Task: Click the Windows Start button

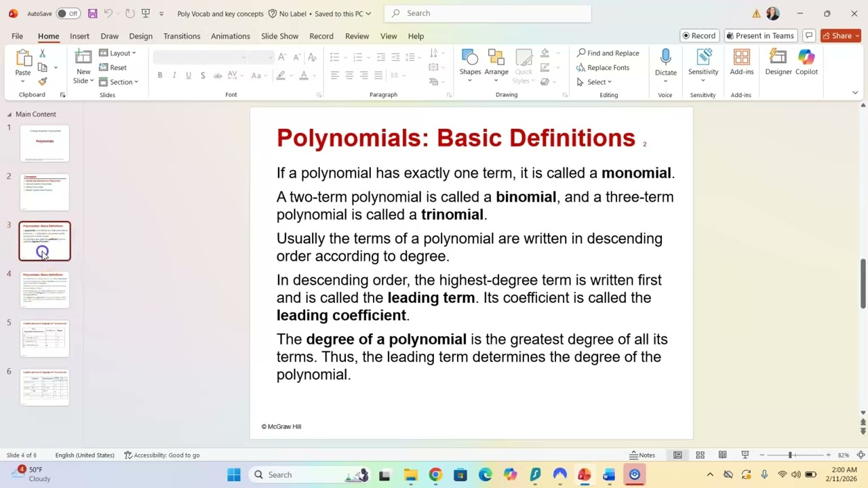Action: (234, 475)
